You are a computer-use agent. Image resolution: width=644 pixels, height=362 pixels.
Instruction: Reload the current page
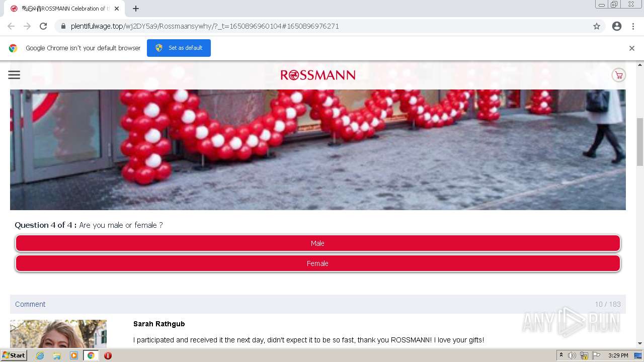(43, 26)
